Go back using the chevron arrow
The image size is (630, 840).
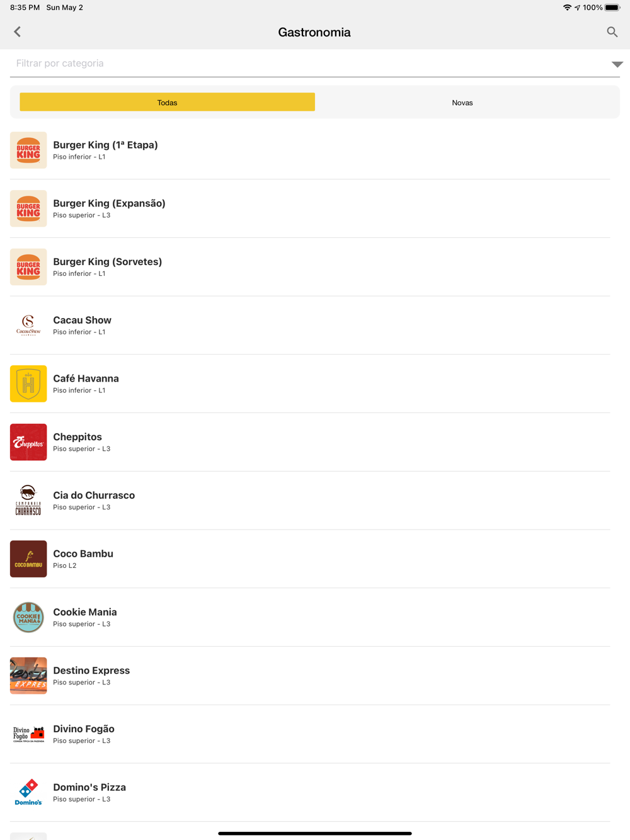click(x=18, y=31)
